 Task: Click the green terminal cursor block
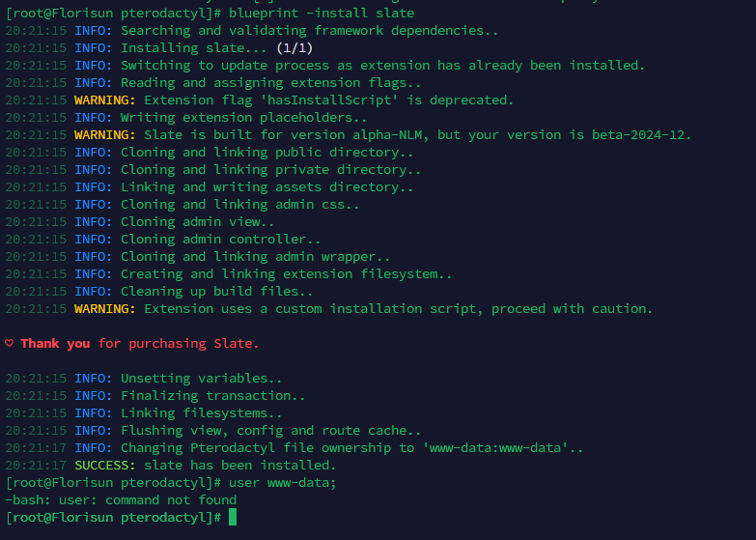(233, 517)
